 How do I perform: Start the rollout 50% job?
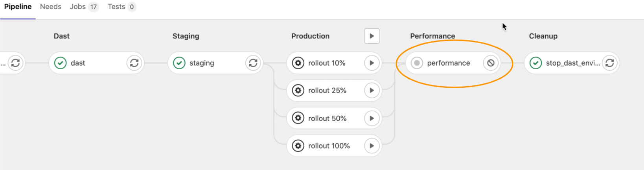tap(372, 118)
